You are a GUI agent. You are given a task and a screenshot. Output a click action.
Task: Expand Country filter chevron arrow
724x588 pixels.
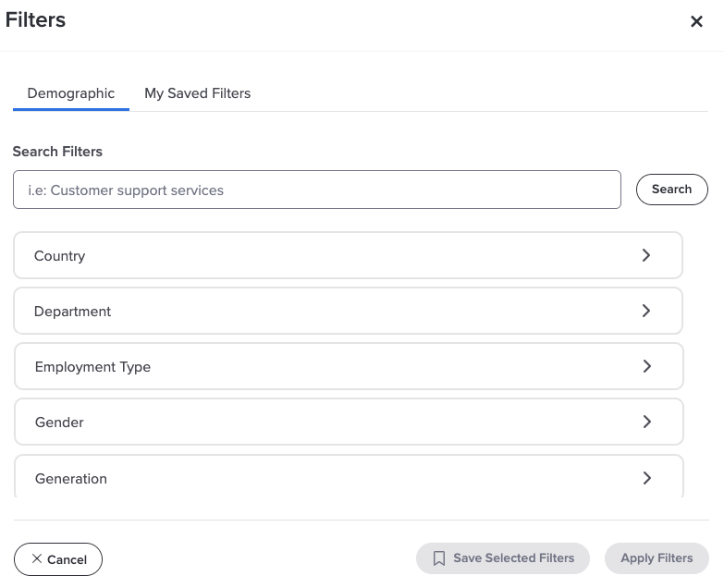(x=646, y=255)
